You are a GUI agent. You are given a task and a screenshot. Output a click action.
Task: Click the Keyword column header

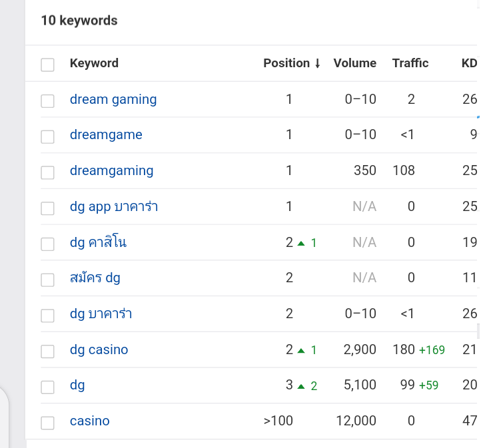coord(94,63)
